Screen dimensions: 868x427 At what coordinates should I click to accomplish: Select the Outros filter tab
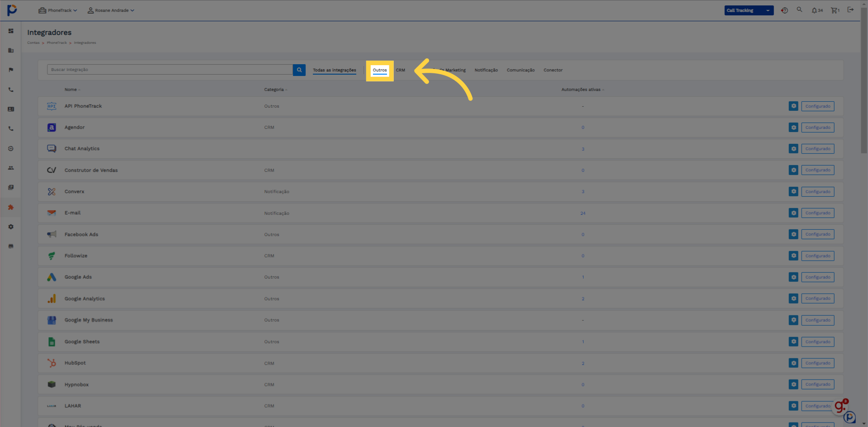coord(380,70)
